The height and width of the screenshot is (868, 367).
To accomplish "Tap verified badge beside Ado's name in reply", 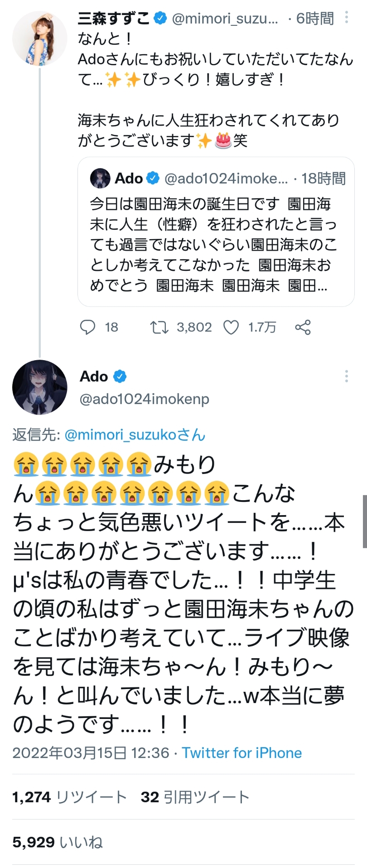I will [x=120, y=376].
